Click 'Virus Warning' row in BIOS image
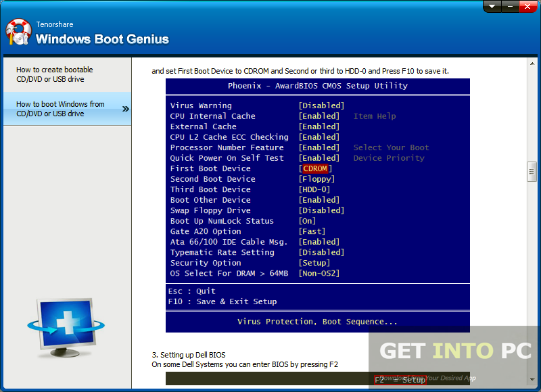Image resolution: width=541 pixels, height=392 pixels. pyautogui.click(x=257, y=105)
